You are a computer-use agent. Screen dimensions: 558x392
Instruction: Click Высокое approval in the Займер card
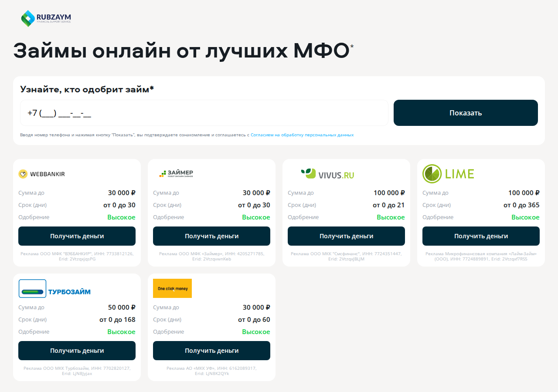coord(256,217)
